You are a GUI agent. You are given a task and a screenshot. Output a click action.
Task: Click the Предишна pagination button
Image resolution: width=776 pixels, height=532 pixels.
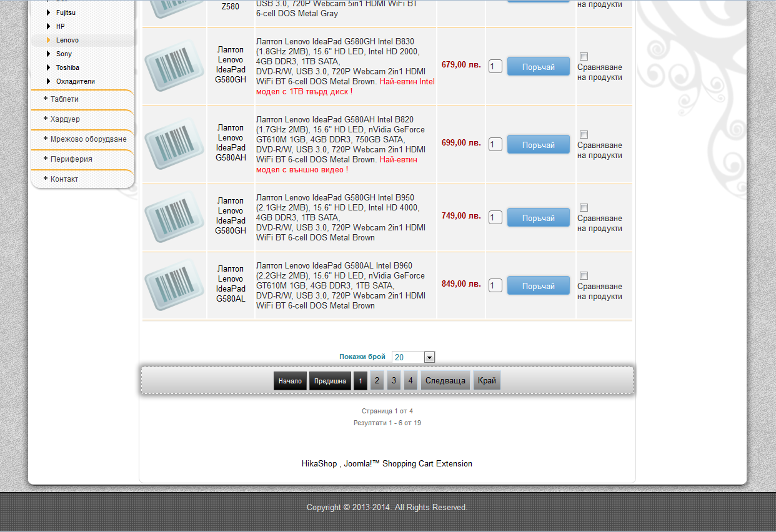pos(330,380)
